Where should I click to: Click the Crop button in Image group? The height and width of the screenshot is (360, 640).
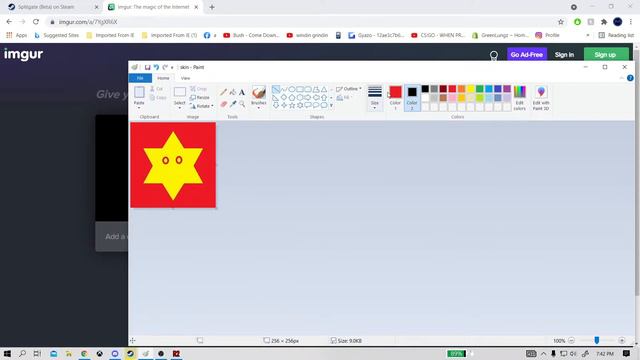[x=199, y=89]
